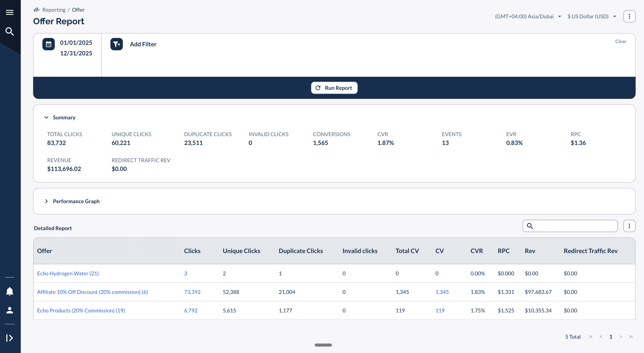Open the hamburger navigation menu
The width and height of the screenshot is (644, 353).
tap(10, 12)
